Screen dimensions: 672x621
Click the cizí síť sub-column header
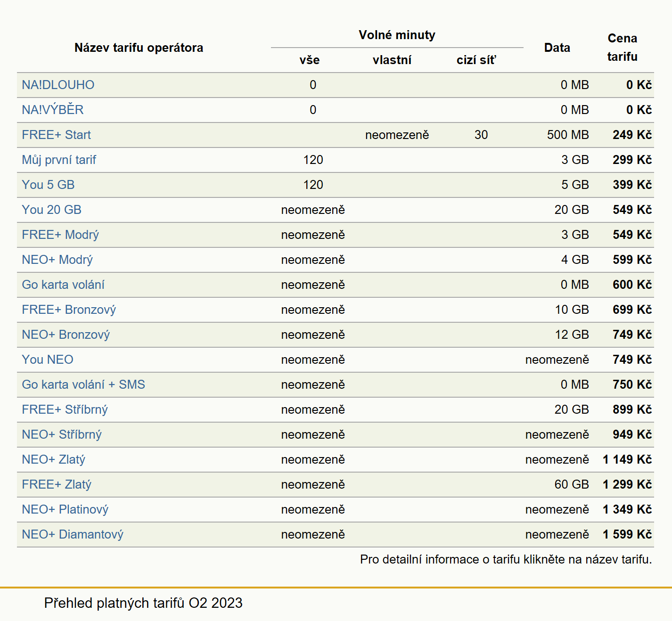point(476,60)
